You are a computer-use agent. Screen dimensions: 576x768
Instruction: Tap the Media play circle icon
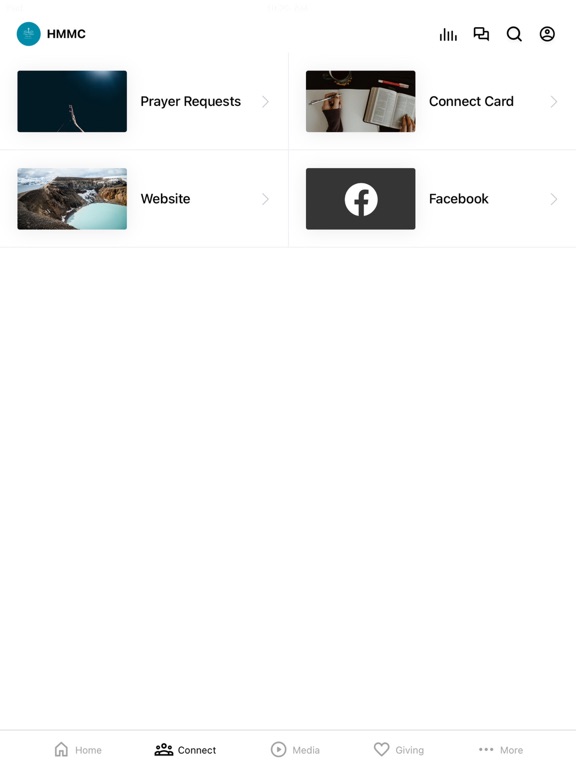click(278, 749)
